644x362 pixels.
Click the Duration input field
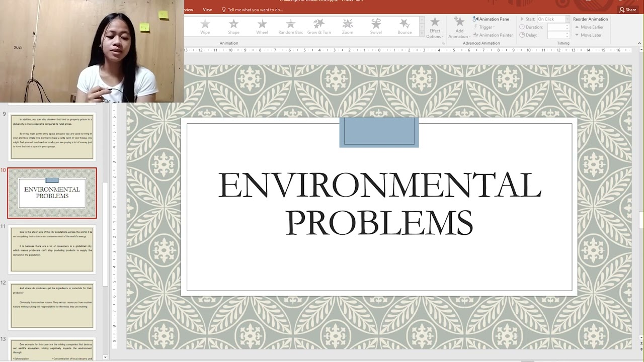click(558, 27)
